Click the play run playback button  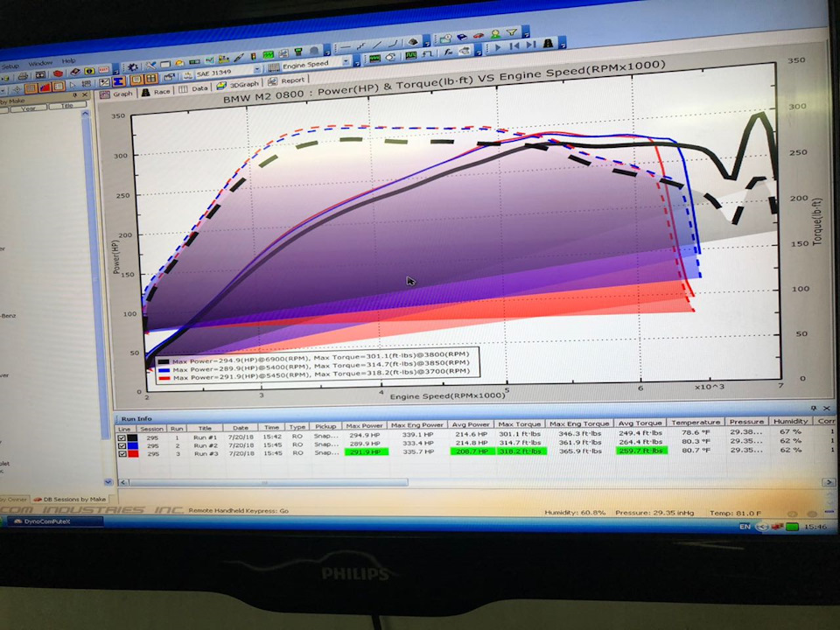498,47
